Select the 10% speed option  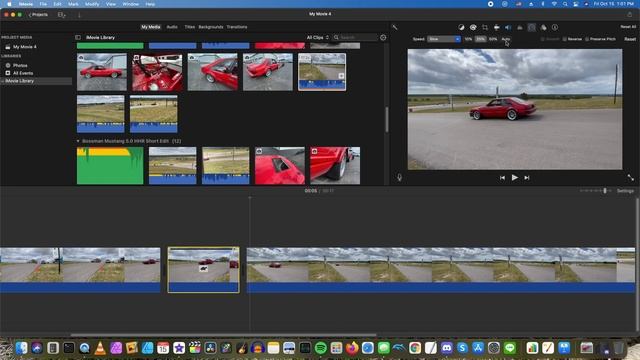click(x=468, y=39)
